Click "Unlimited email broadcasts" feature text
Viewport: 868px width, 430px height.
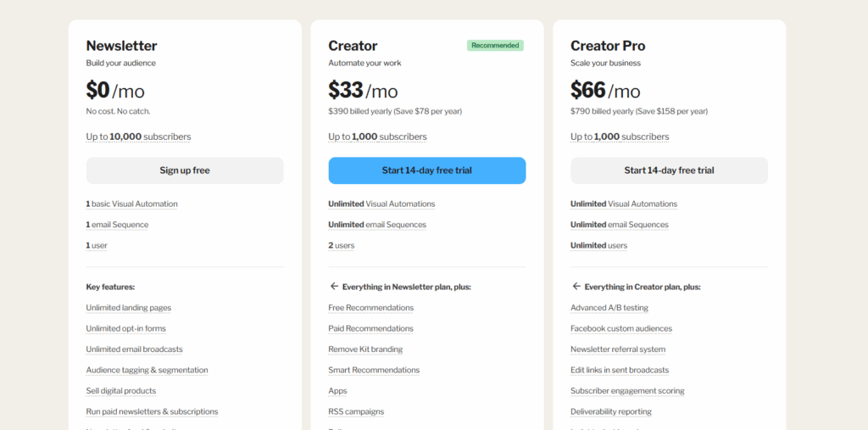pyautogui.click(x=134, y=349)
